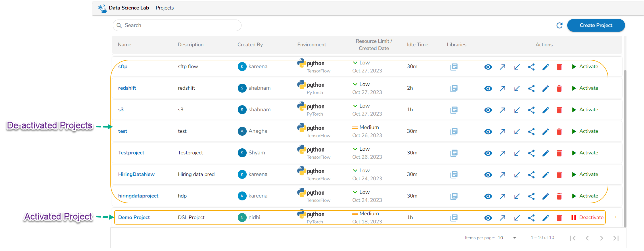This screenshot has height=251, width=644.
Task: Share the test project
Action: [x=531, y=132]
